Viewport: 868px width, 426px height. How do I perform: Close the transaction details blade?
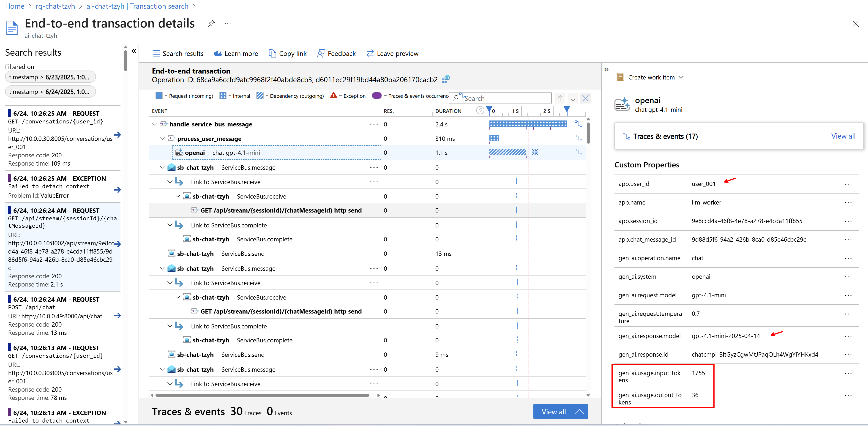click(856, 24)
